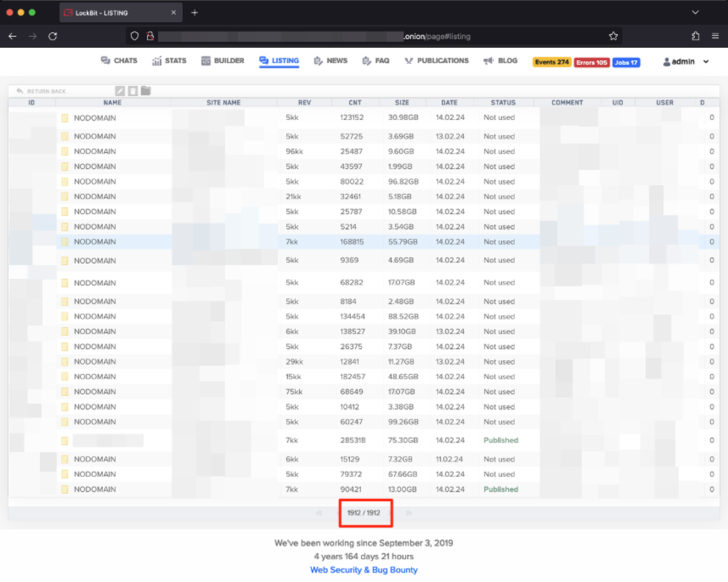
Task: Sort the table by the SIZE column header
Action: (x=402, y=103)
